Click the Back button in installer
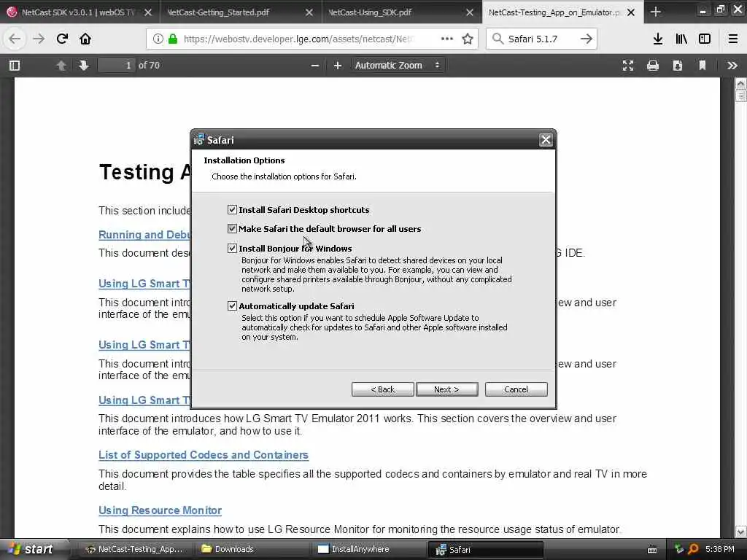 pyautogui.click(x=382, y=389)
